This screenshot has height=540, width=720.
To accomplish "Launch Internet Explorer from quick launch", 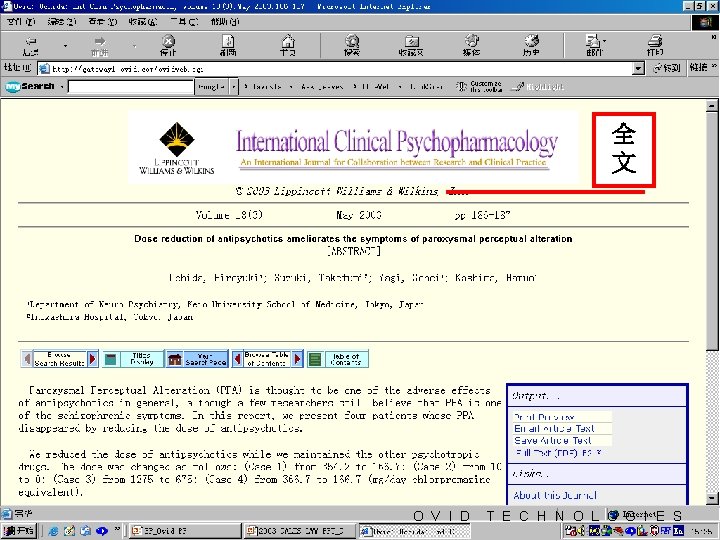I will (53, 531).
